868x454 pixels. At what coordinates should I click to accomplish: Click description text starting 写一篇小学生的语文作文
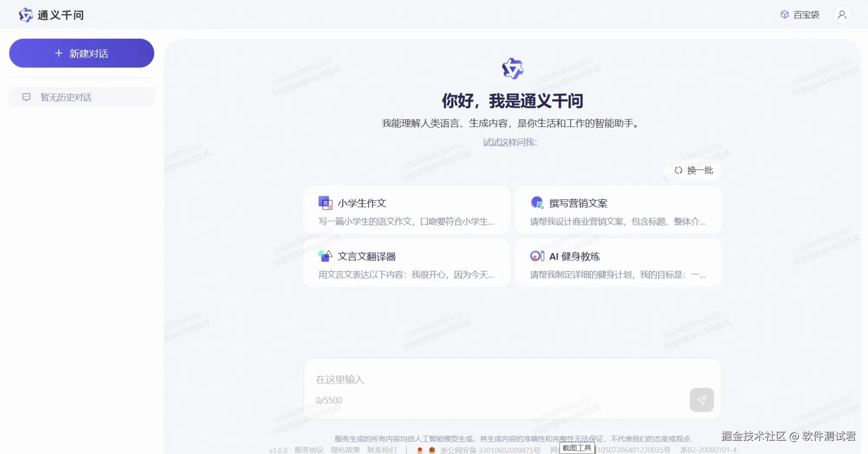coord(406,222)
